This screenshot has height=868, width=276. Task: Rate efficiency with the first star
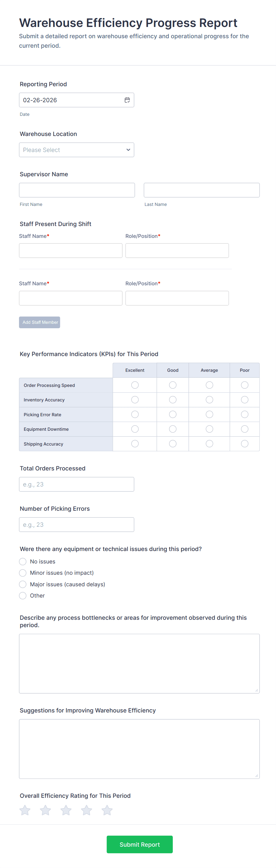[x=25, y=810]
